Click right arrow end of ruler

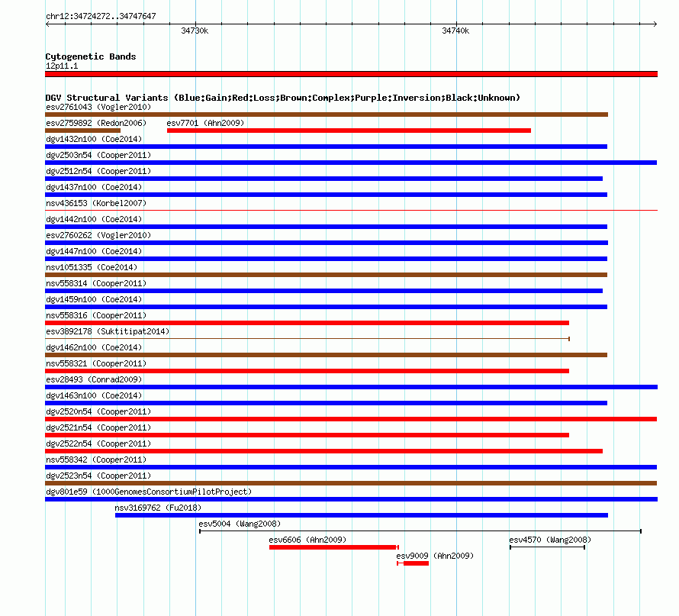tap(655, 24)
